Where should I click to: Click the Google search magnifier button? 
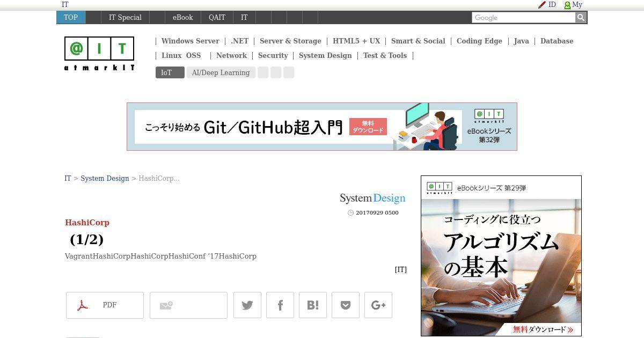pyautogui.click(x=581, y=18)
